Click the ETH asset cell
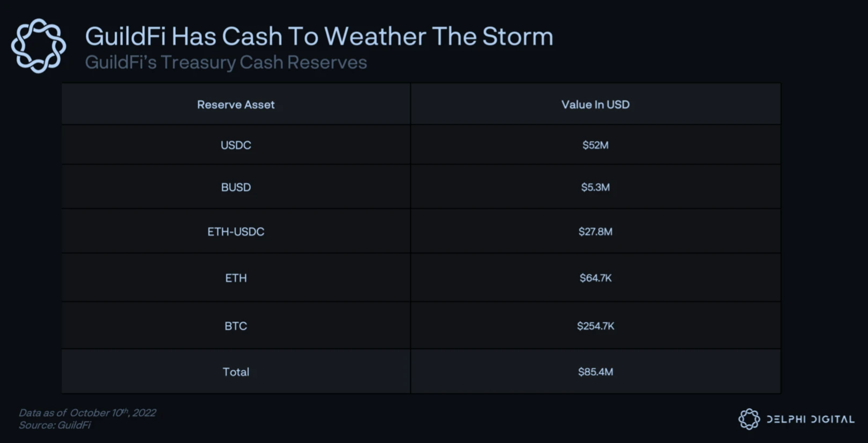This screenshot has width=868, height=443. [x=236, y=278]
